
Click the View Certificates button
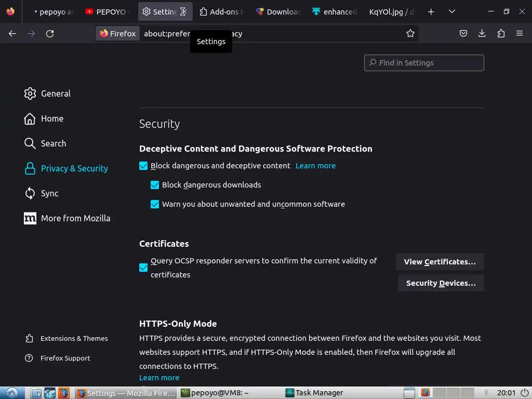[440, 262]
